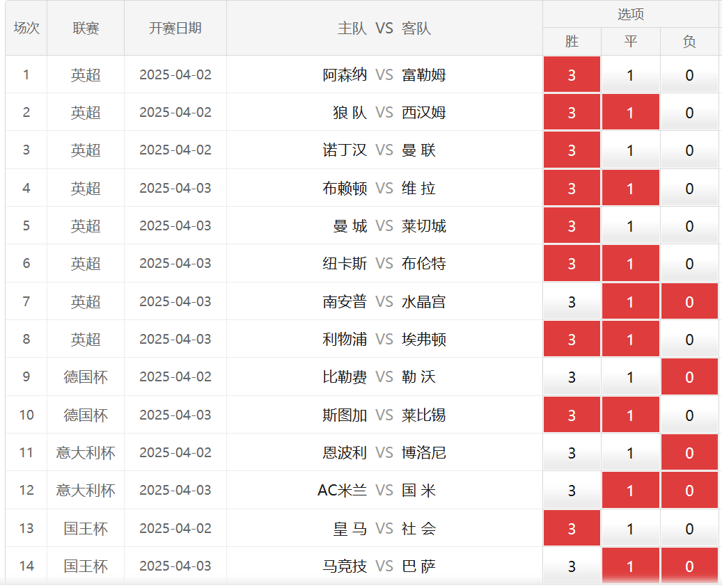Click the 国王杯 cell in row 13
The image size is (722, 588).
click(x=86, y=528)
